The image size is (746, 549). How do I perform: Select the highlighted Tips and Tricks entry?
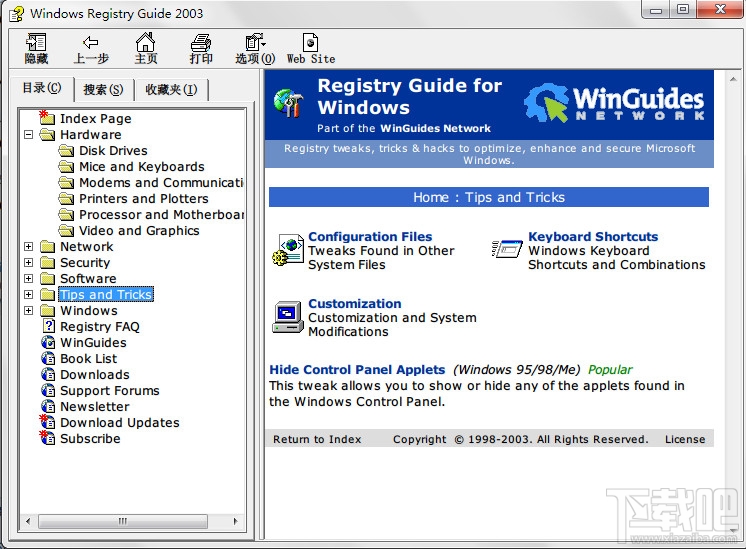tap(106, 294)
